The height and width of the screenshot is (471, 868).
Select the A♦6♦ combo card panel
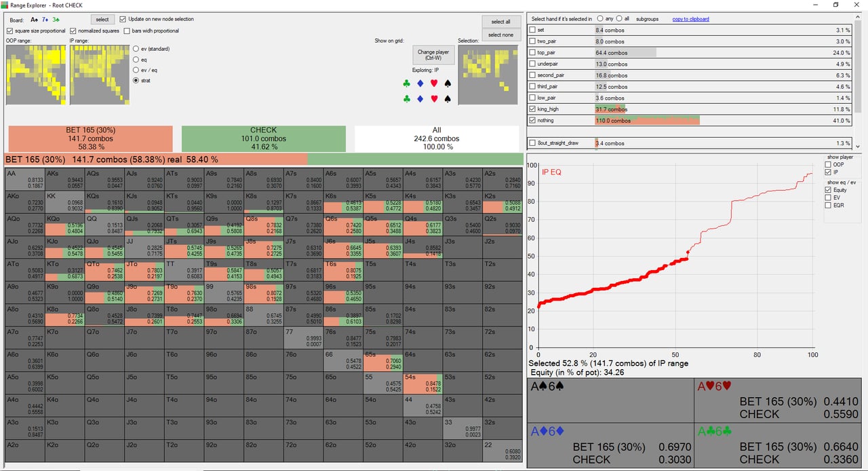(x=610, y=446)
